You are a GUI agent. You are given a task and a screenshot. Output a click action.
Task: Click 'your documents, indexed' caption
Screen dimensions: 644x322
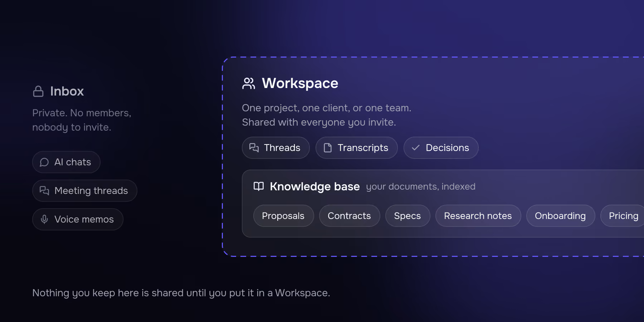[421, 187]
